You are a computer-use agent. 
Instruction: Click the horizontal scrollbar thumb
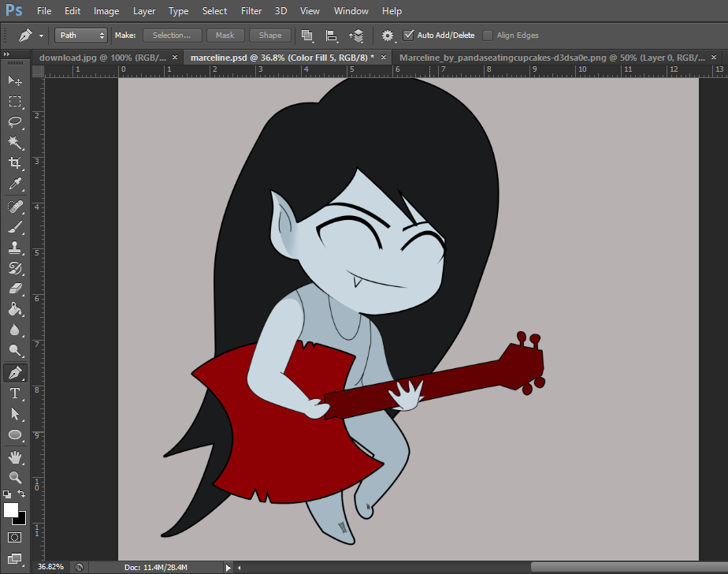629,567
